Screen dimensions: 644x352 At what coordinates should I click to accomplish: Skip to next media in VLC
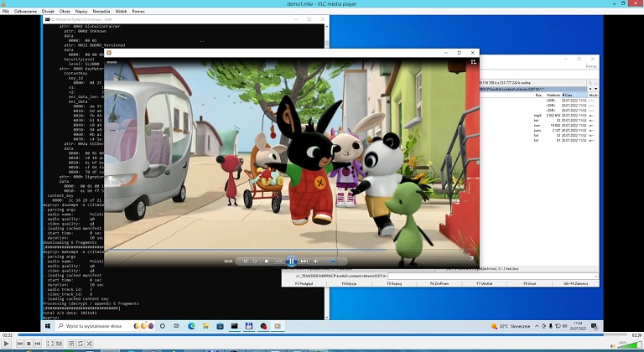pos(38,344)
